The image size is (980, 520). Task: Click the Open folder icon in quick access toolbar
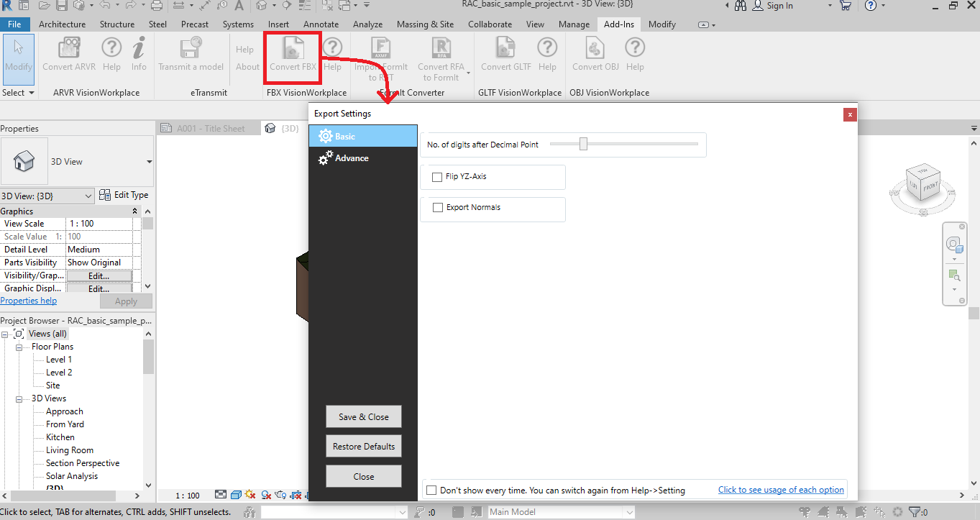click(x=44, y=6)
